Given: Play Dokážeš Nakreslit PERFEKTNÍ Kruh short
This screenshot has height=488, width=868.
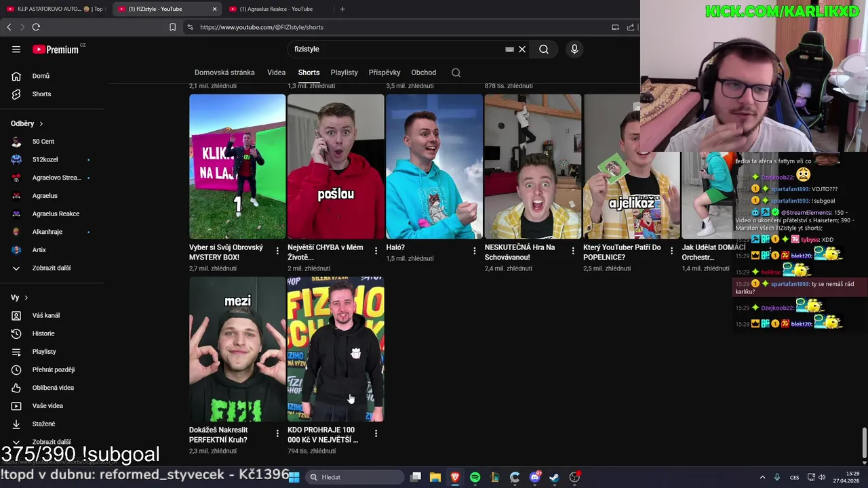Looking at the screenshot, I should 237,349.
